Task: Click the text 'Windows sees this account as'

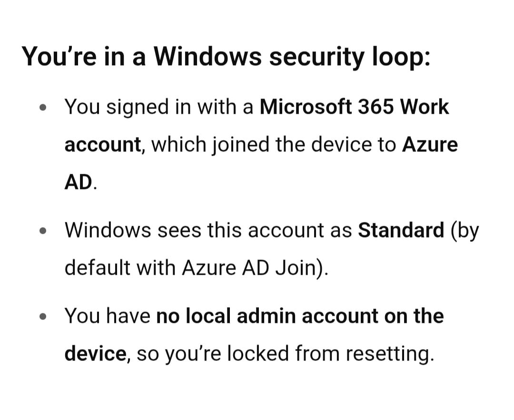Action: pos(208,230)
